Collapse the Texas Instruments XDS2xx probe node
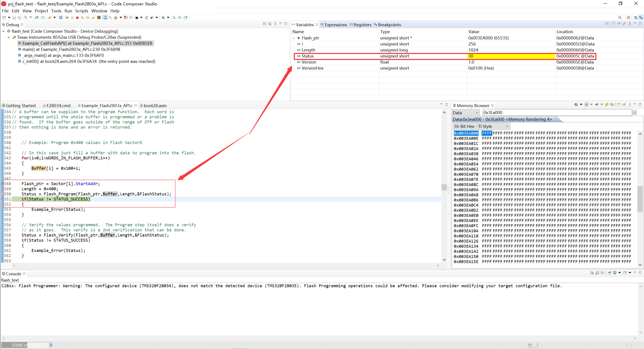644x349 pixels. (9, 37)
